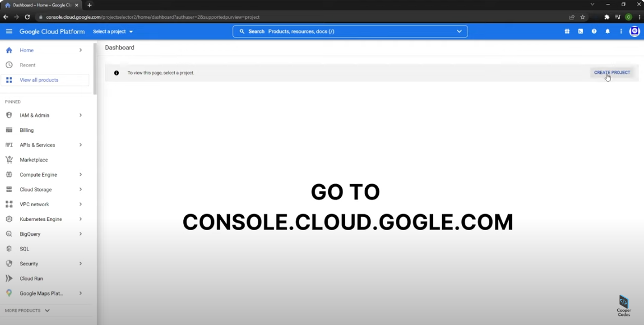Click the Security shield icon

click(9, 264)
